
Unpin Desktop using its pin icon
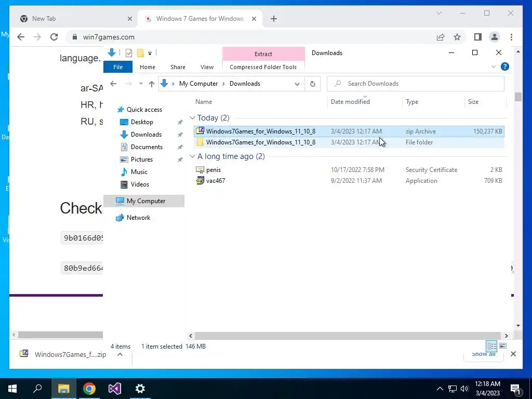(180, 122)
